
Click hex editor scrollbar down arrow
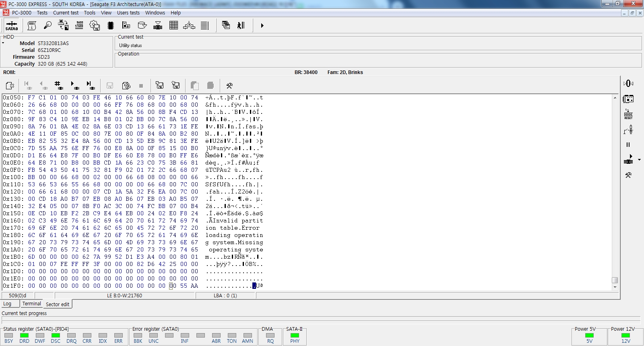coord(615,287)
